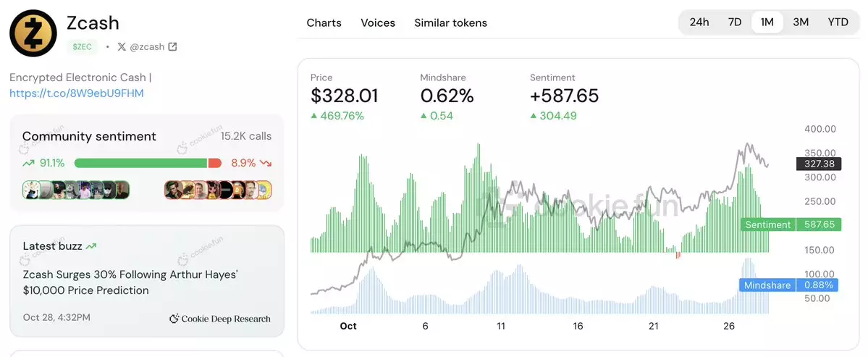Open the external link icon beside @zcash
This screenshot has width=868, height=357.
coord(172,46)
